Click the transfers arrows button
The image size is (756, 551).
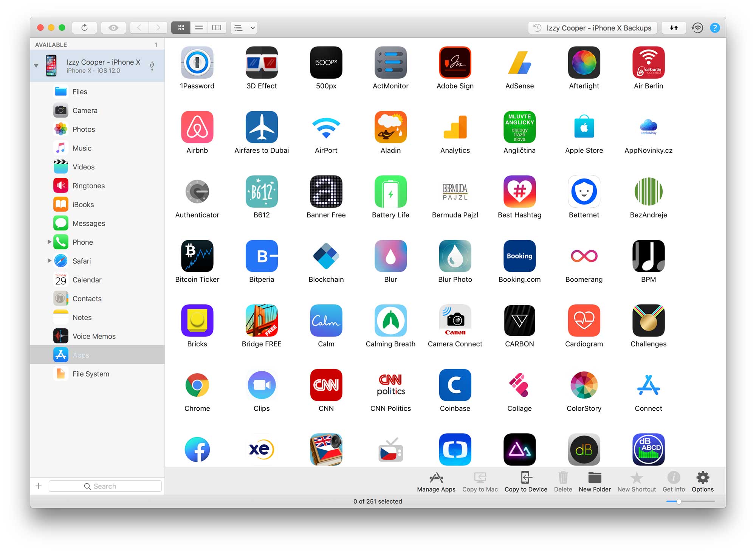coord(674,28)
